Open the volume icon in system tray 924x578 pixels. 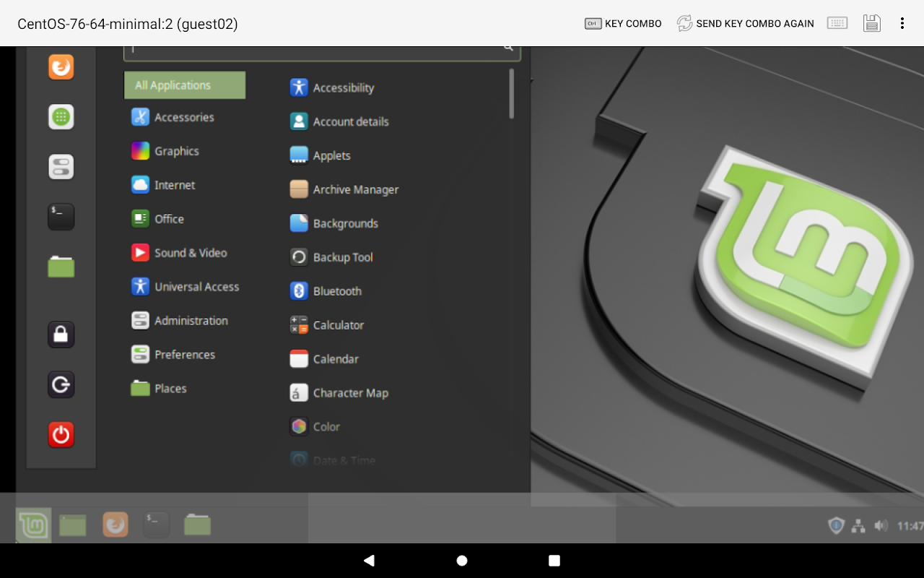[x=881, y=526]
